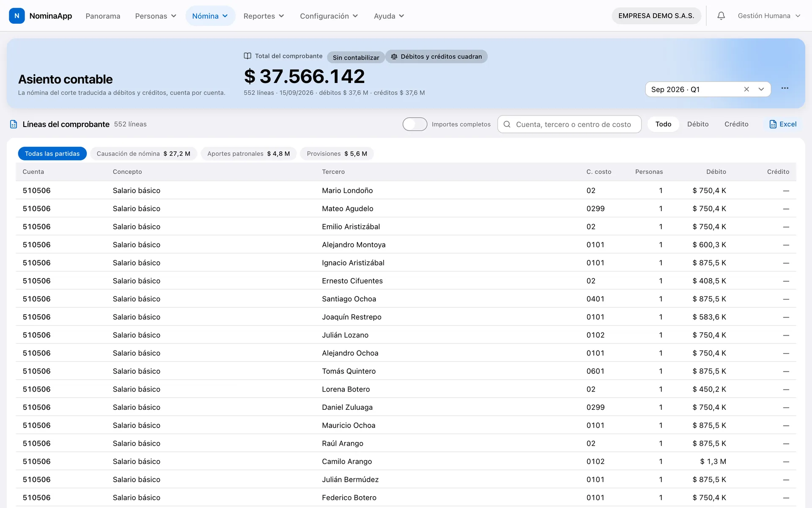Screen dimensions: 812x508
Task: Click the NominaApp logo icon
Action: click(x=16, y=16)
